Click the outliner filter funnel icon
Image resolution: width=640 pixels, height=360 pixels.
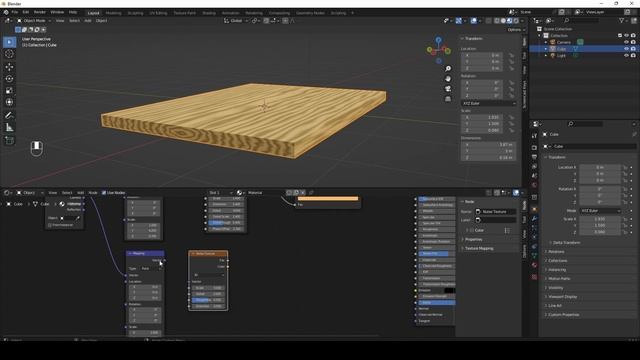click(x=622, y=20)
